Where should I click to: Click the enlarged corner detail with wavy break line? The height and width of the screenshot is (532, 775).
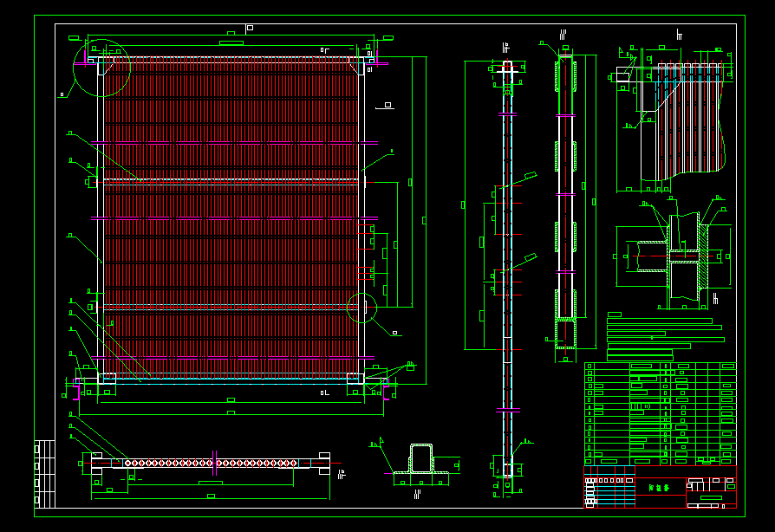pyautogui.click(x=672, y=121)
